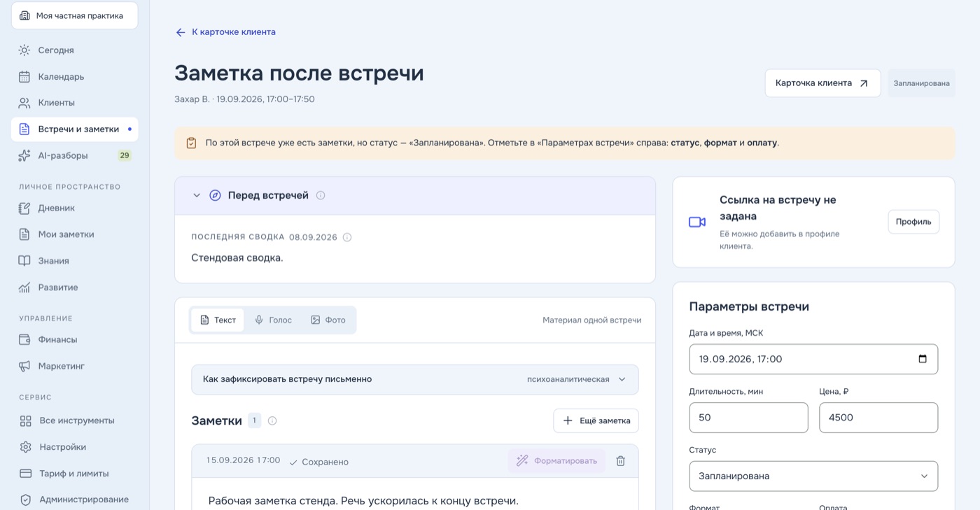980x510 pixels.
Task: Show info tooltip next to «Перед встречей»
Action: [x=321, y=195]
